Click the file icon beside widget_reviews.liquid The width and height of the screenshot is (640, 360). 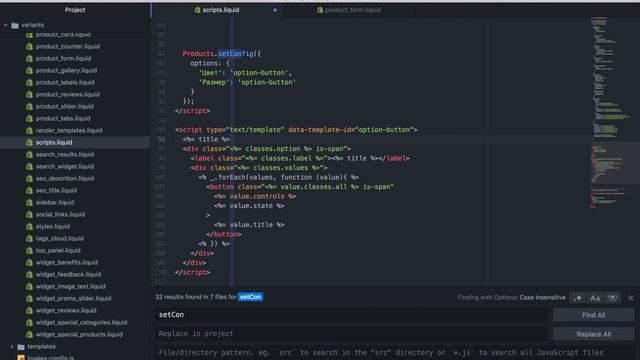(29, 311)
